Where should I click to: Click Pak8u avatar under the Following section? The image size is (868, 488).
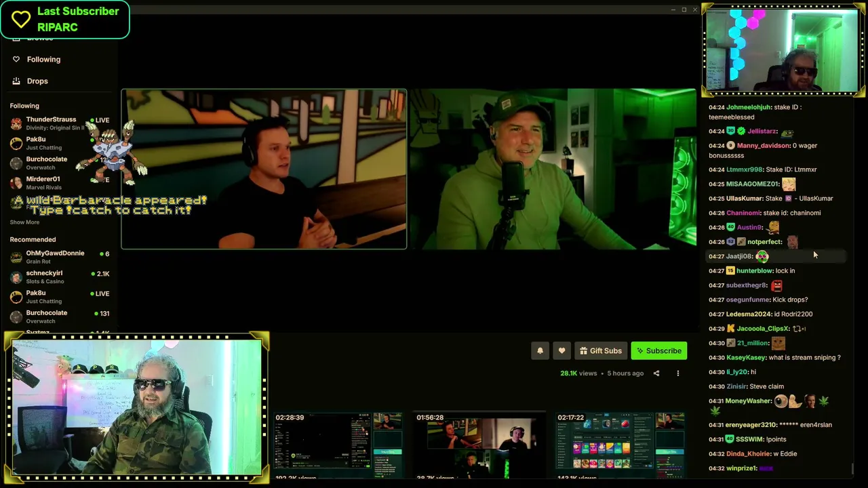coord(16,143)
